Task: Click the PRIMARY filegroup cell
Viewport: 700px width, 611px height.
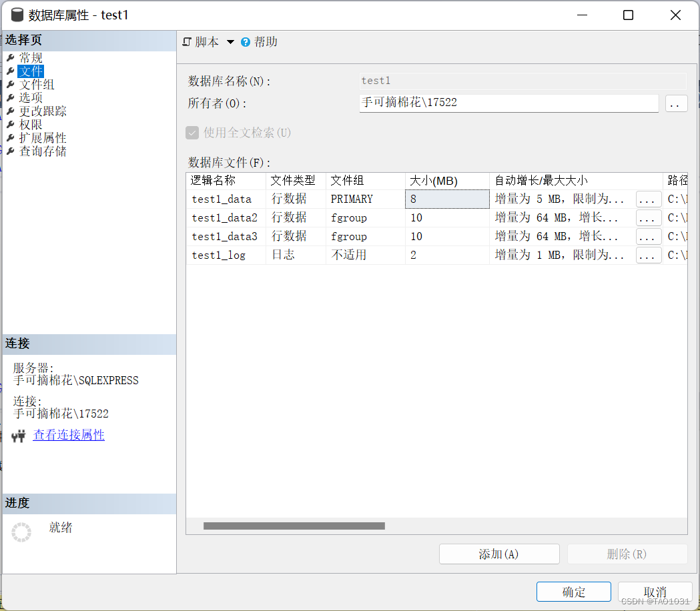Action: [x=366, y=199]
